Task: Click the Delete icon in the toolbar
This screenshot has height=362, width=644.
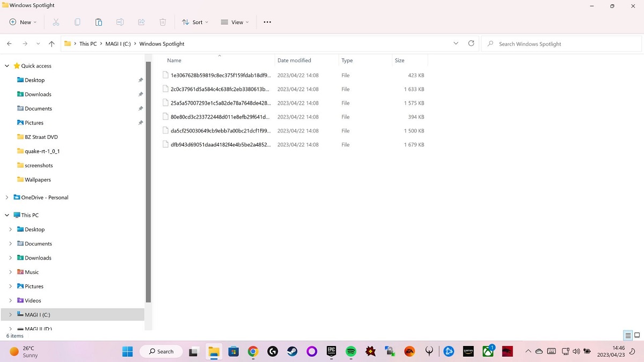Action: pos(163,22)
